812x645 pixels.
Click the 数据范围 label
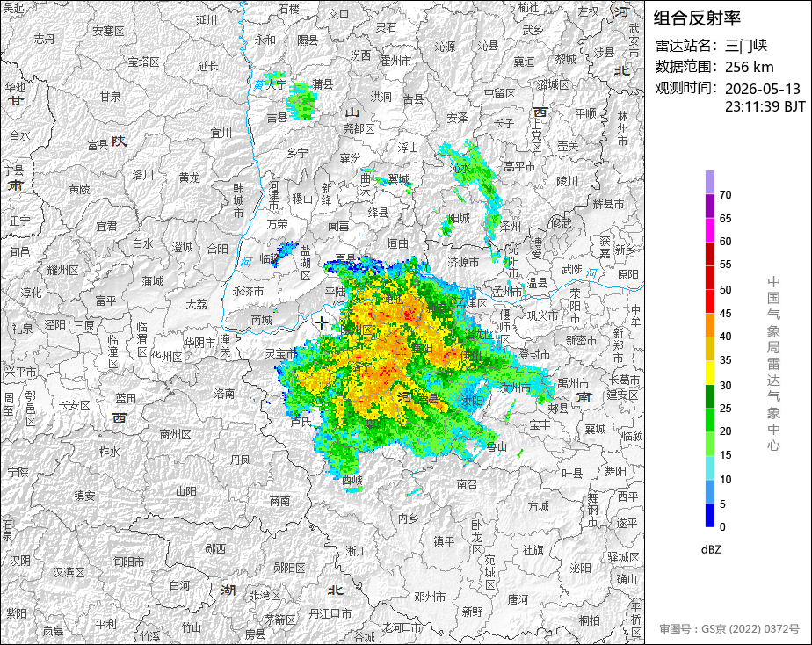(x=686, y=67)
